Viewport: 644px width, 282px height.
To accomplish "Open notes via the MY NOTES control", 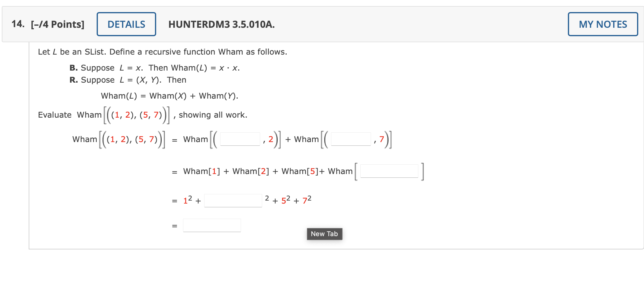I will click(602, 24).
